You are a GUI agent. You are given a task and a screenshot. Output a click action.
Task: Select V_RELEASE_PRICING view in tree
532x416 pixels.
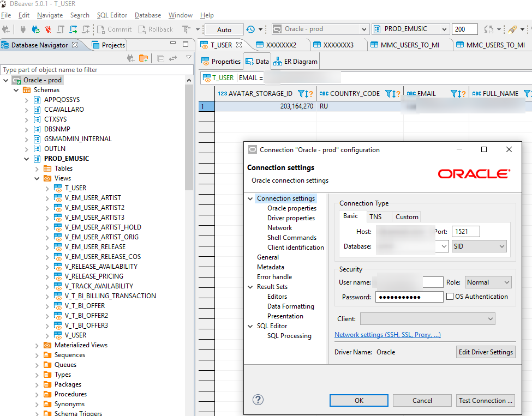[94, 276]
